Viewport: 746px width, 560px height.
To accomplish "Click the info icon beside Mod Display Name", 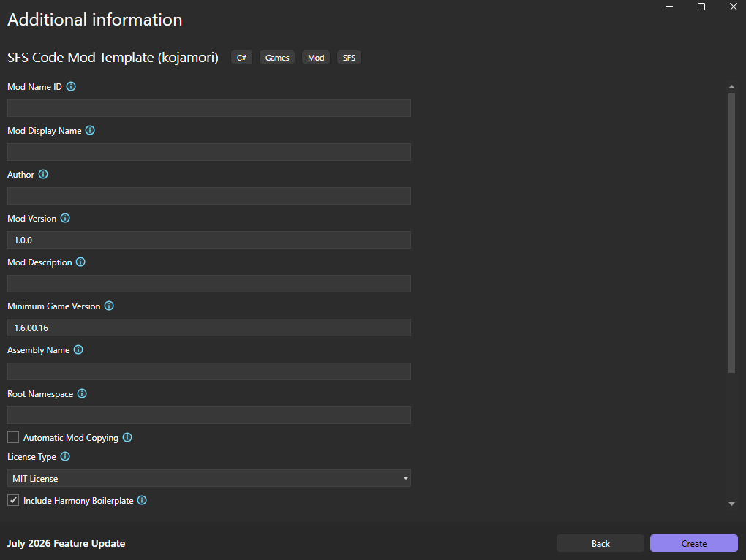I will pos(90,130).
